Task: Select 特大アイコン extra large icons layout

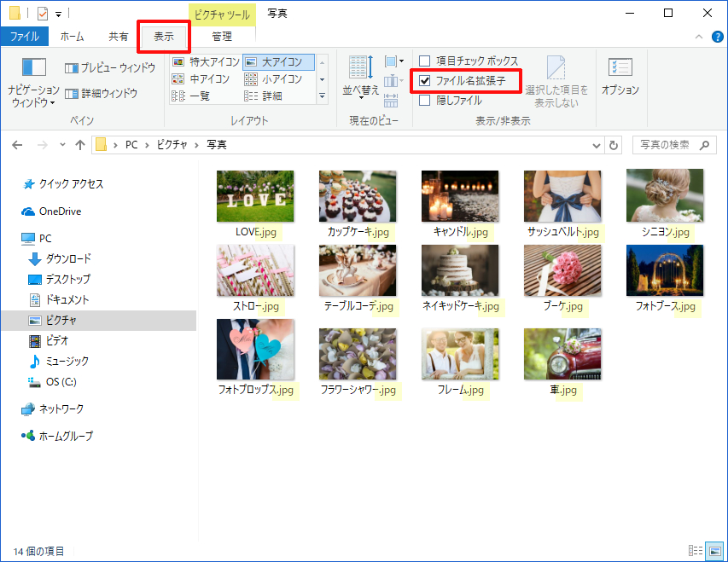Action: pos(206,61)
